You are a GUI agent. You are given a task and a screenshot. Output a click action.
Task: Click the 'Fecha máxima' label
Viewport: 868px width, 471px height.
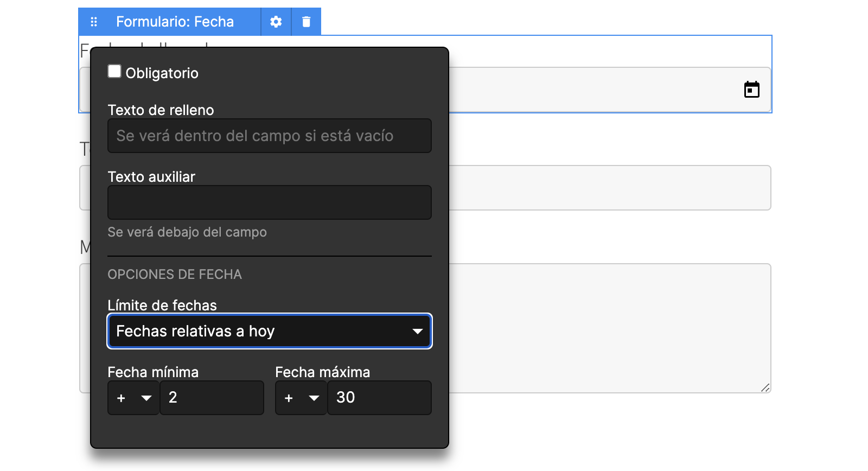323,372
